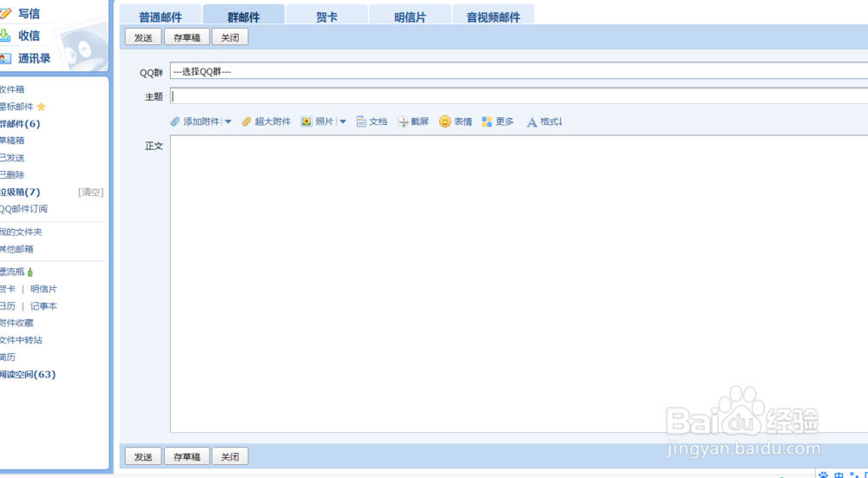Open the Contacts (通讯录) card icon
Image resolution: width=868 pixels, height=478 pixels.
point(5,58)
